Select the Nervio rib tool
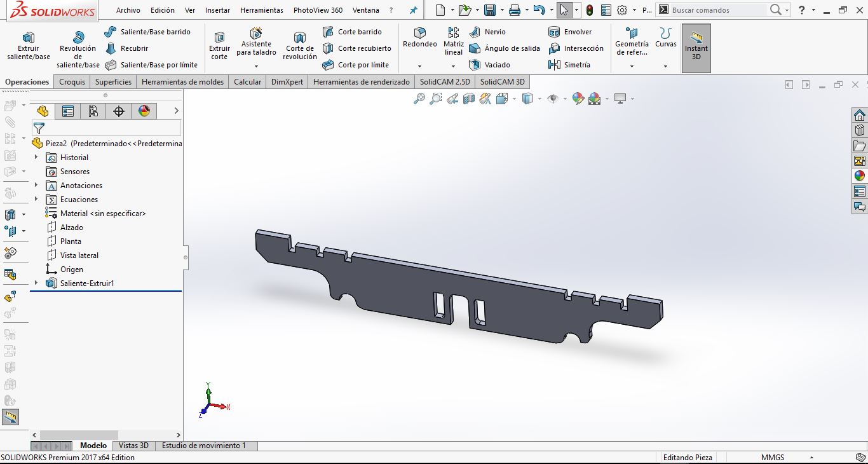 tap(487, 32)
